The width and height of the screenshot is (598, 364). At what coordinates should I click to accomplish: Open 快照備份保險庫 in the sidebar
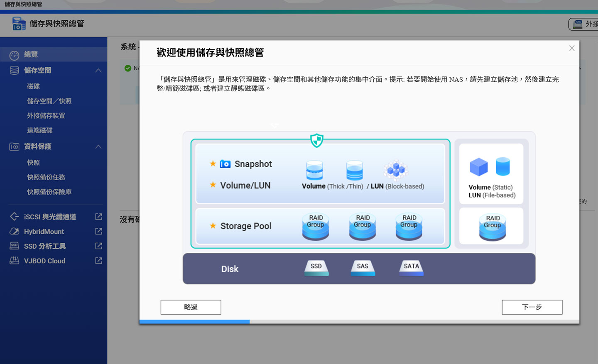tap(49, 192)
